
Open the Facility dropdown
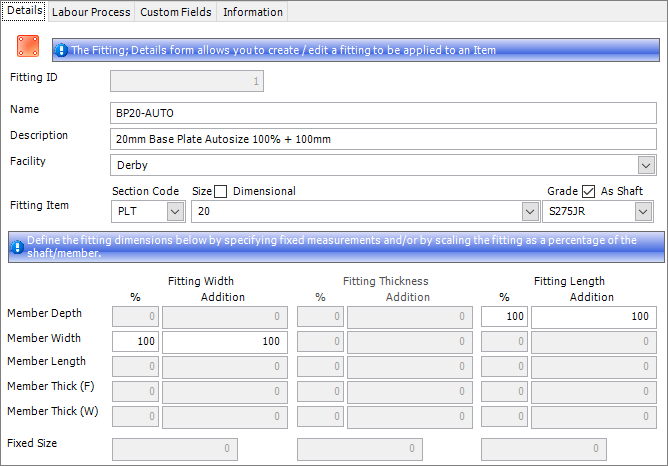pos(645,165)
